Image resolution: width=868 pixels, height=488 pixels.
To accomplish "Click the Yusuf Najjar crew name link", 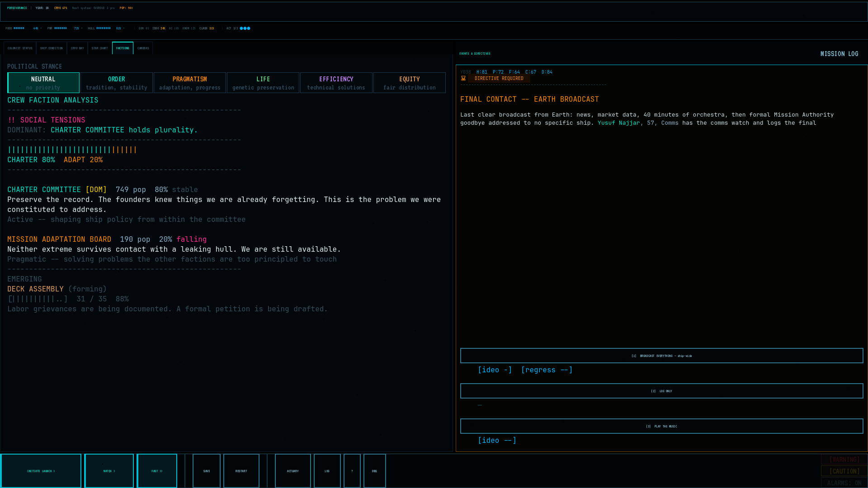I will (x=618, y=123).
